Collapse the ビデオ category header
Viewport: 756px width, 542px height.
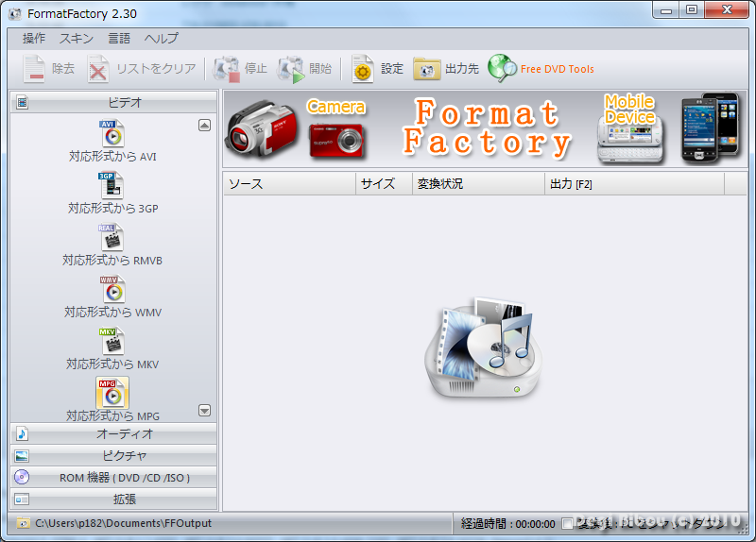pyautogui.click(x=113, y=102)
